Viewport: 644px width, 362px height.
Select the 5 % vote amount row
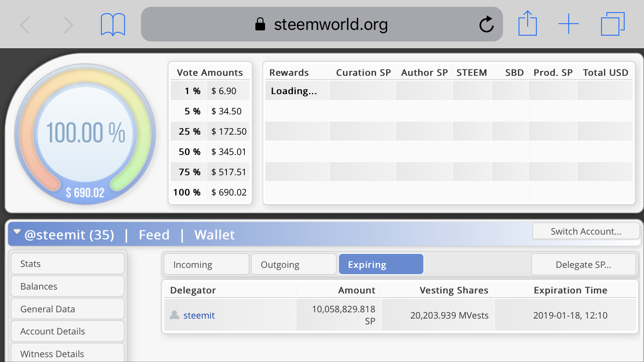pyautogui.click(x=210, y=111)
